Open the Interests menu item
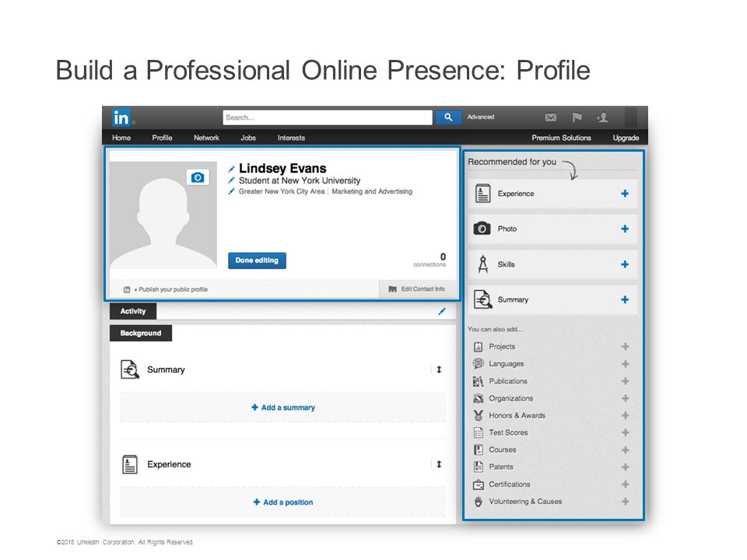Viewport: 747px width, 560px height. pyautogui.click(x=291, y=138)
